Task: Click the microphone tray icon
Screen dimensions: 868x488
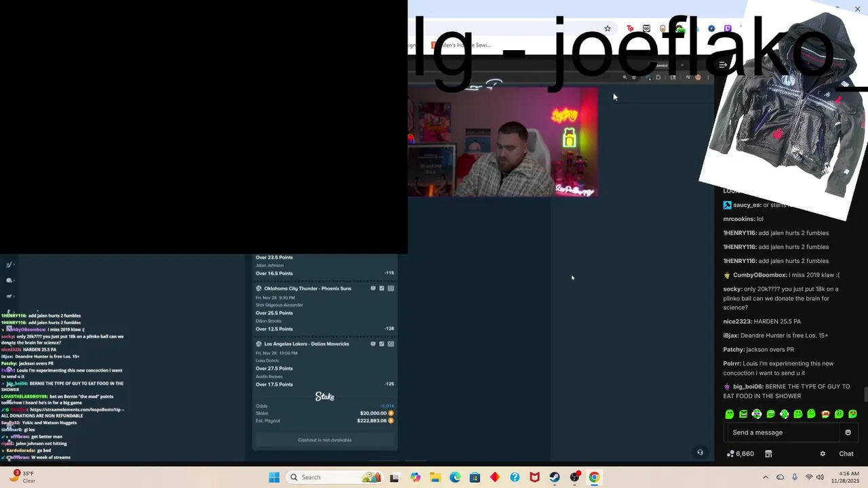Action: 795,477
